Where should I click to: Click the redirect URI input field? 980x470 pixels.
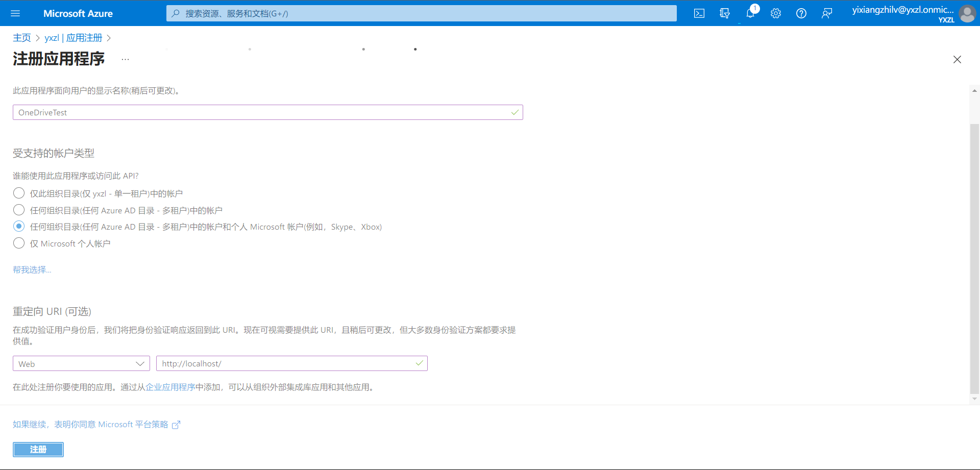[x=286, y=363]
